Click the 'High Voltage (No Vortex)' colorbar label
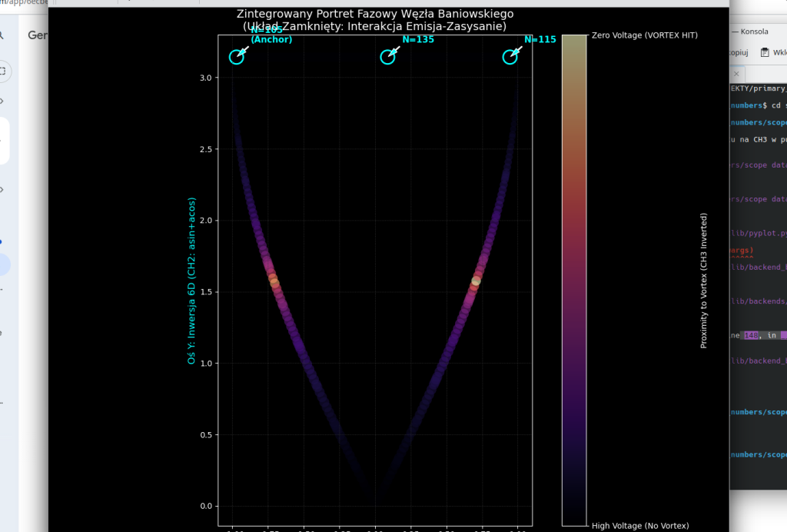Image resolution: width=787 pixels, height=532 pixels. [639, 526]
